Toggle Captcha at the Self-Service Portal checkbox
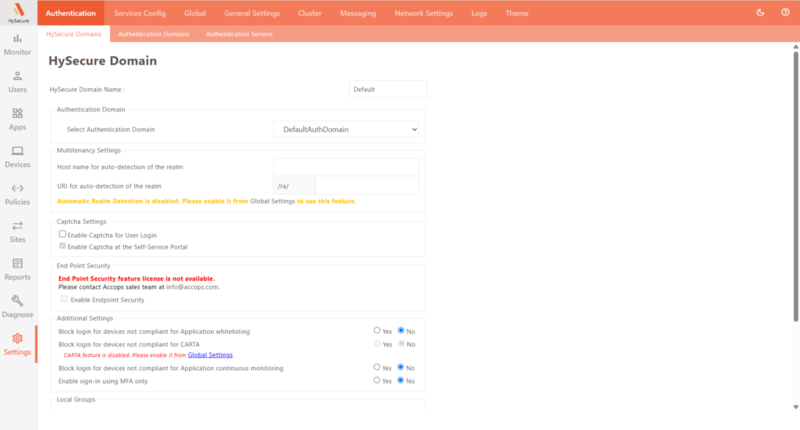Viewport: 800px width, 430px height. coord(62,246)
